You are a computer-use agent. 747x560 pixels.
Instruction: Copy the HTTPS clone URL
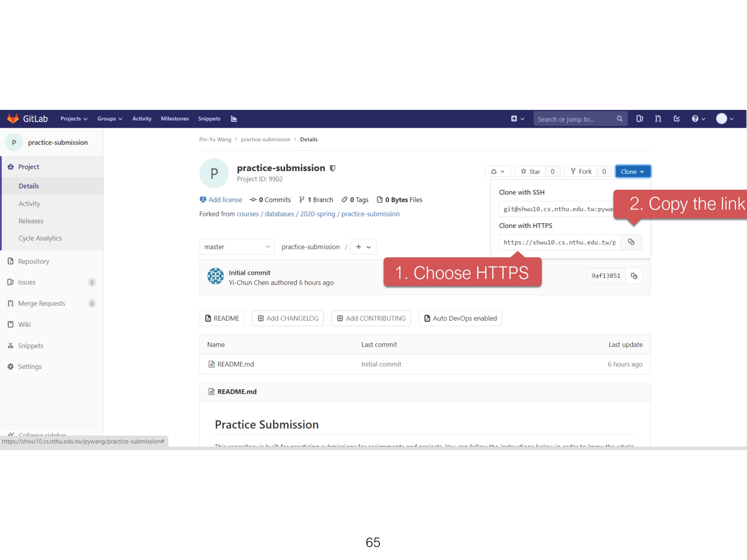(631, 242)
